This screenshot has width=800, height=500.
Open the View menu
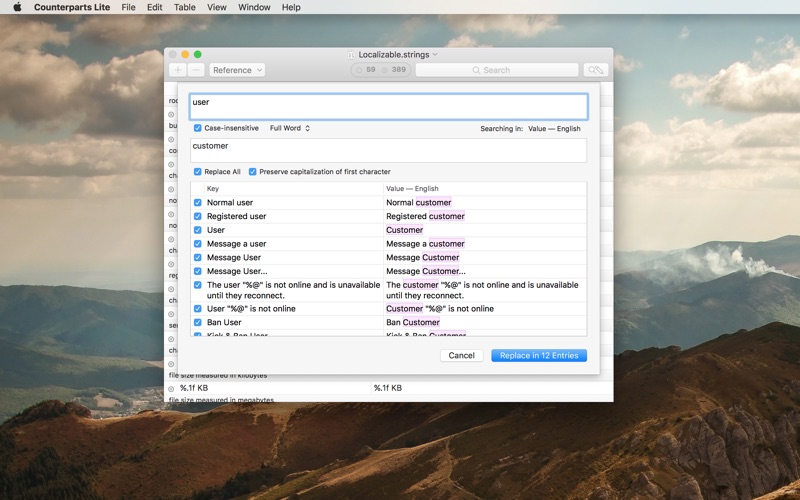[x=217, y=7]
